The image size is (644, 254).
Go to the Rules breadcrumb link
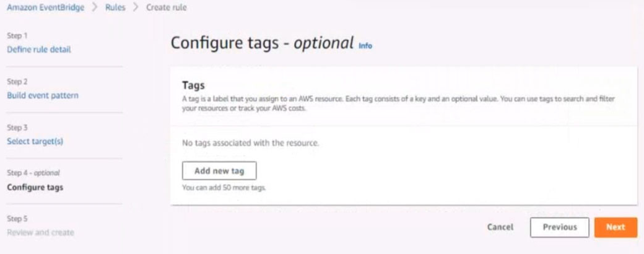coord(115,7)
